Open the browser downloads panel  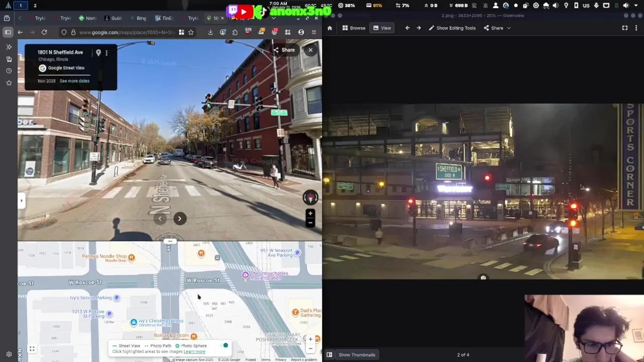[210, 32]
